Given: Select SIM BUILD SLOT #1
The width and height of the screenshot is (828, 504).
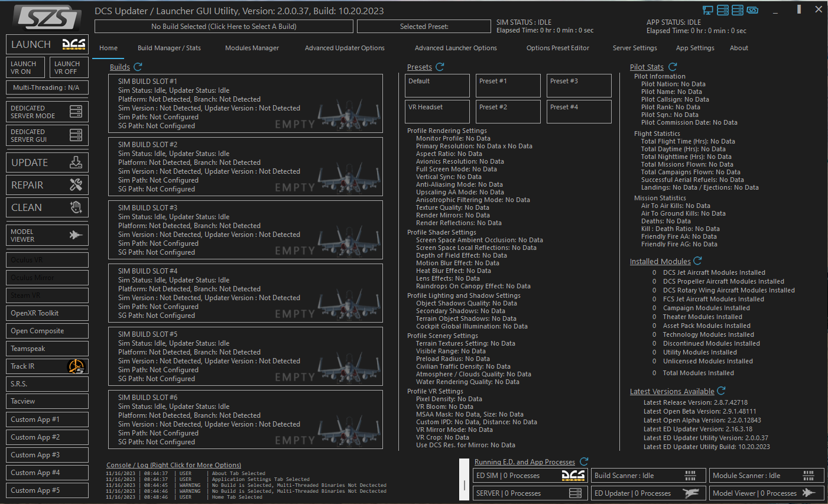Looking at the screenshot, I should [x=246, y=103].
